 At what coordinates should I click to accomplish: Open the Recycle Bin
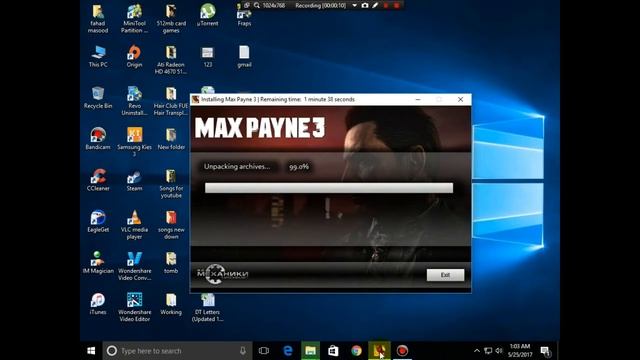pyautogui.click(x=98, y=98)
